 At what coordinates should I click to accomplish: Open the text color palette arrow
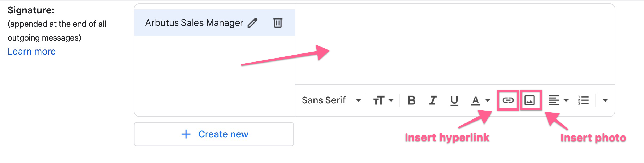(487, 100)
